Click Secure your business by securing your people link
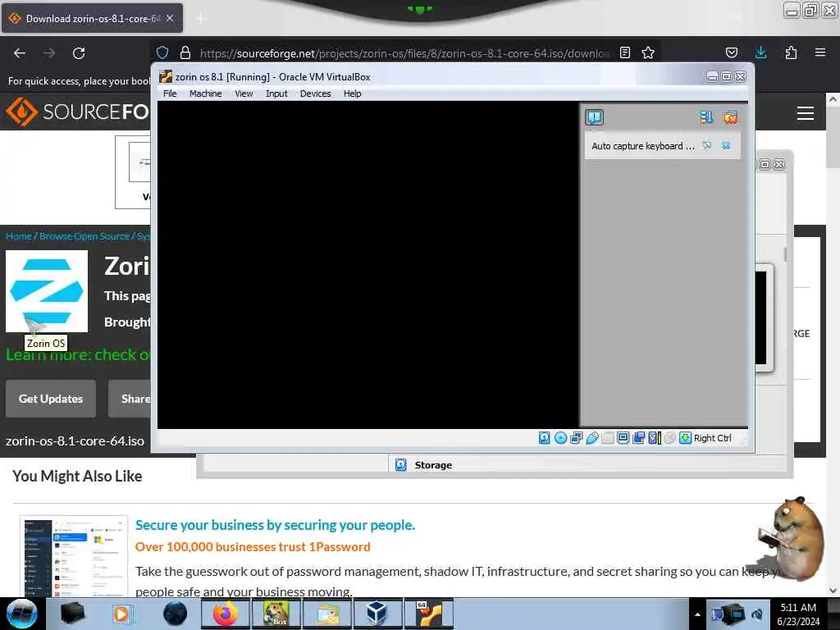Image resolution: width=840 pixels, height=630 pixels. (275, 525)
